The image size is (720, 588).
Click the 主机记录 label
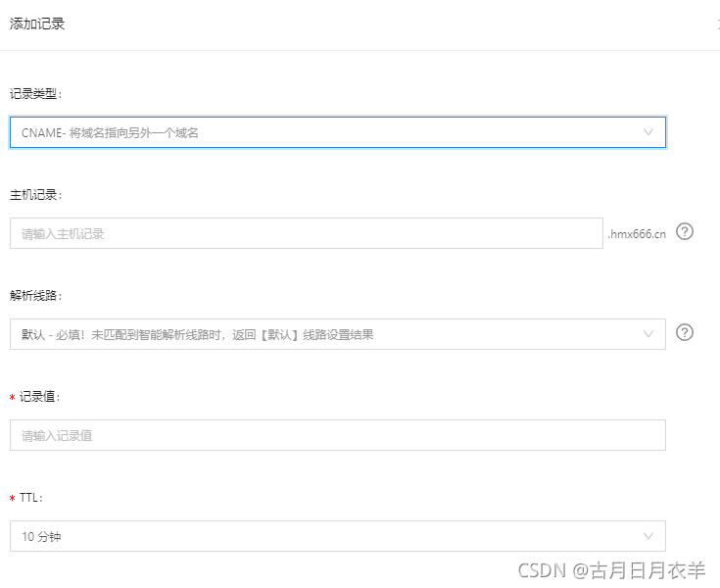click(35, 195)
